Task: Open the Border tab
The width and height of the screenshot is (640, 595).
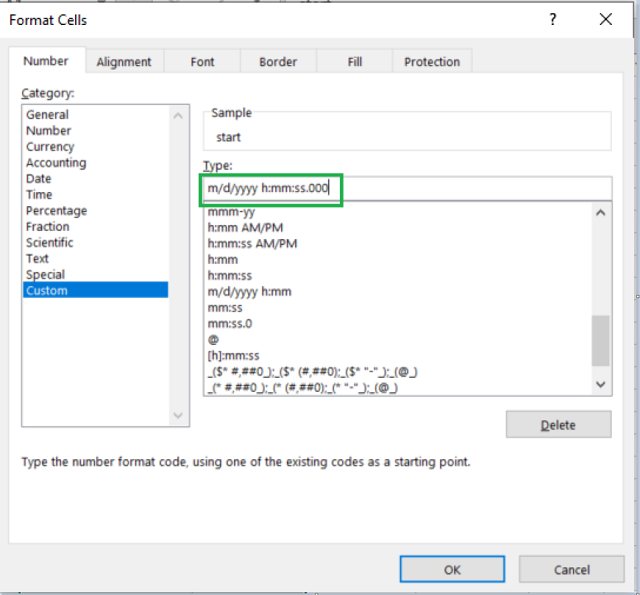Action: [x=278, y=62]
